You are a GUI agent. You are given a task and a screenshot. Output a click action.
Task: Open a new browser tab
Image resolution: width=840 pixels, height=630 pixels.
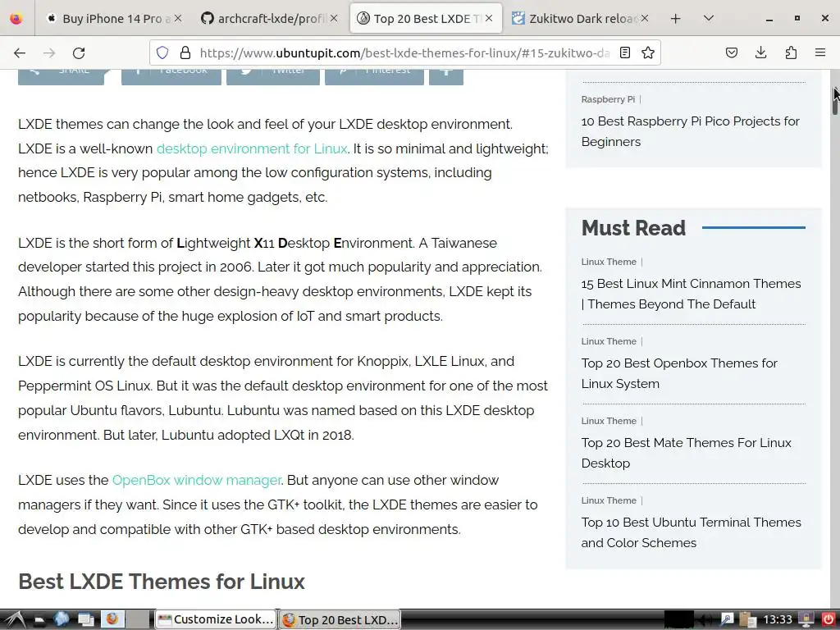click(x=676, y=19)
